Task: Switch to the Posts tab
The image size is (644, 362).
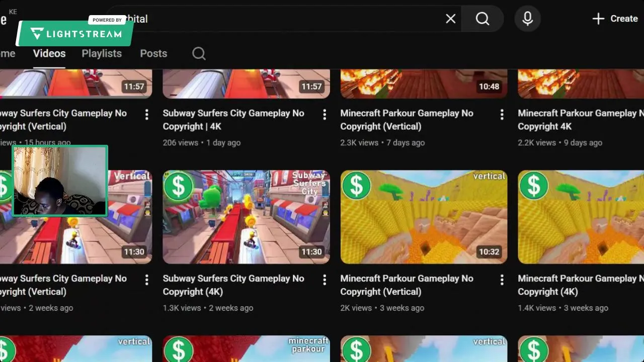Action: coord(153,53)
